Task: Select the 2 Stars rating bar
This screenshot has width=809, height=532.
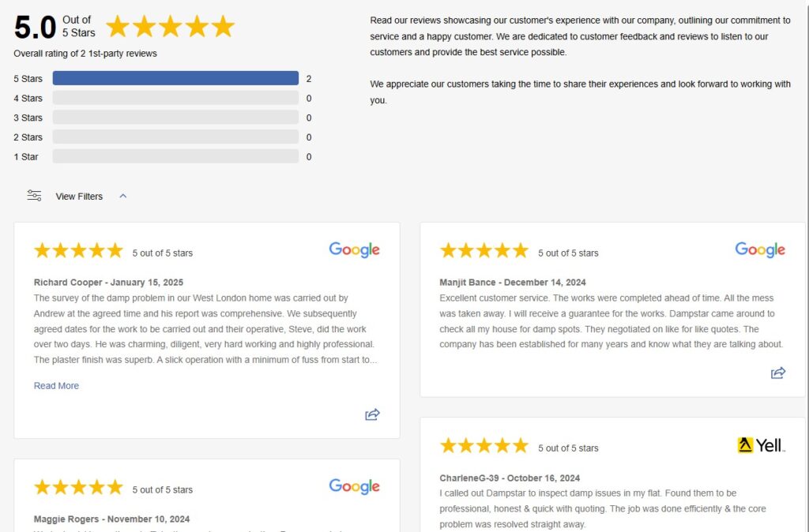Action: click(x=175, y=137)
